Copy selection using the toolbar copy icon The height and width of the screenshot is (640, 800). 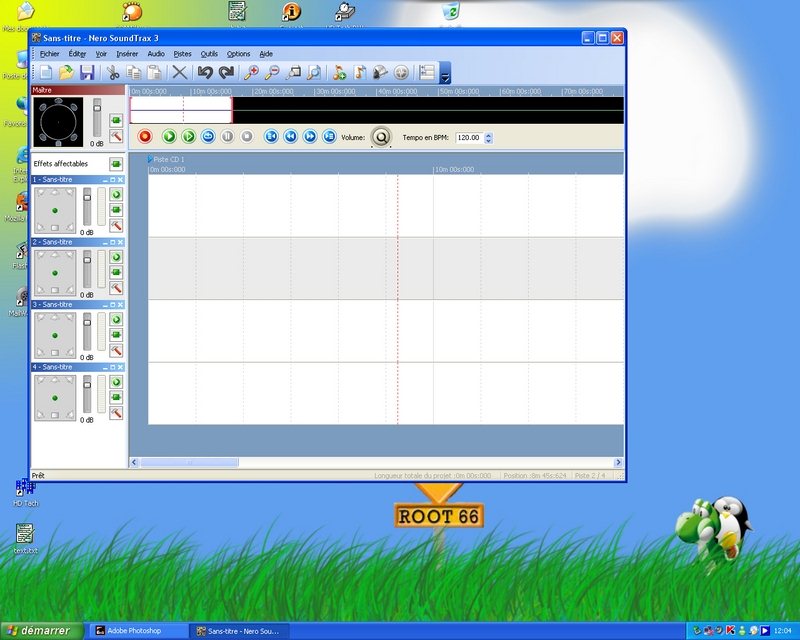tap(134, 72)
